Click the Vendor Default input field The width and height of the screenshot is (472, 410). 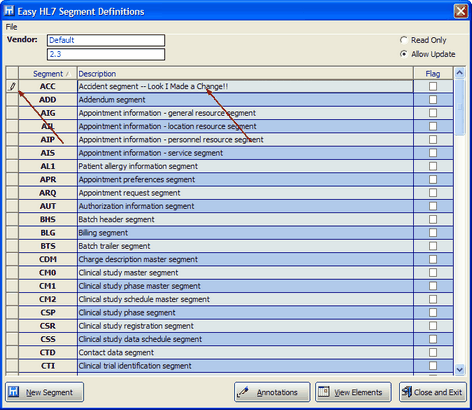point(106,40)
